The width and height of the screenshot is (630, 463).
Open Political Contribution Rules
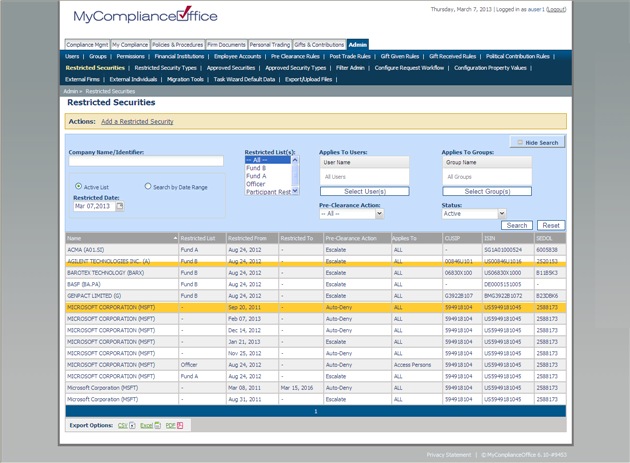518,56
